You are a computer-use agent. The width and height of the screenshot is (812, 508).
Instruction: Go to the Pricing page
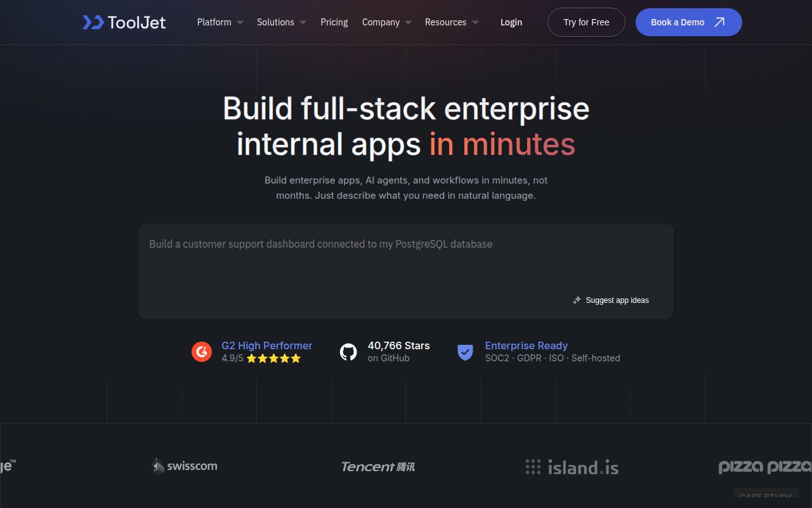[x=334, y=22]
